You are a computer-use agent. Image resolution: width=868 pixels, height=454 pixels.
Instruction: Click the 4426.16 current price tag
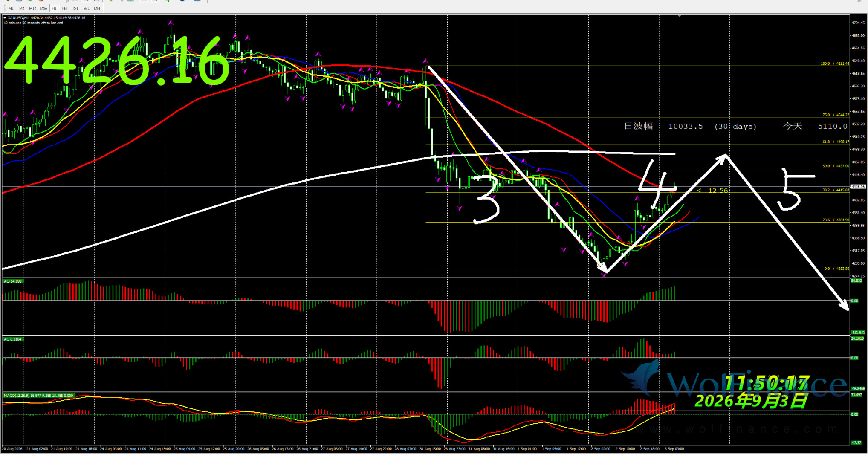[x=858, y=187]
